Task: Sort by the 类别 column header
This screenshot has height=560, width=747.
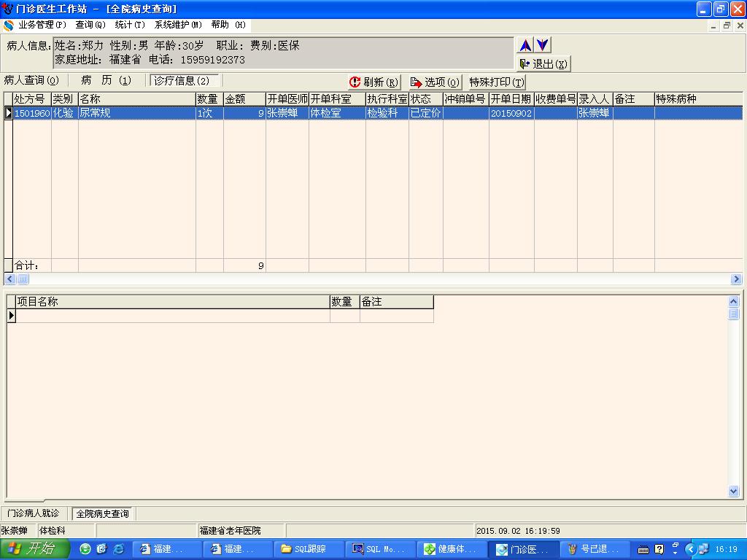Action: pyautogui.click(x=64, y=99)
